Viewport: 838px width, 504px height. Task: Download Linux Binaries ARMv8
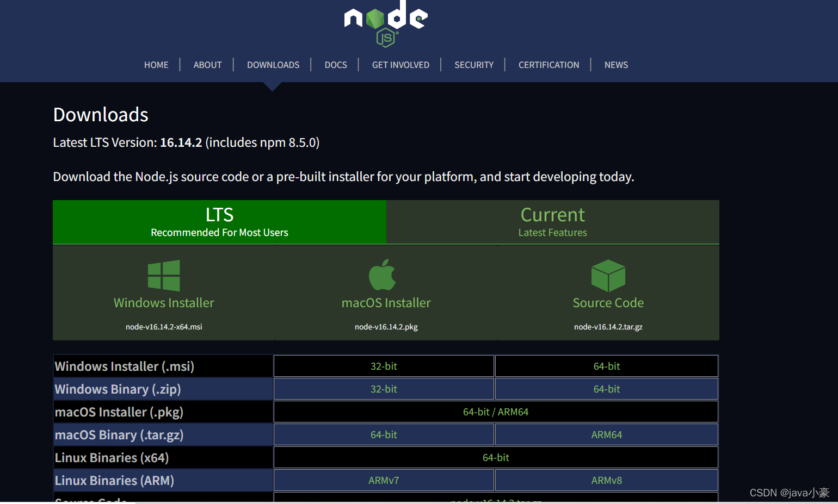(x=607, y=480)
